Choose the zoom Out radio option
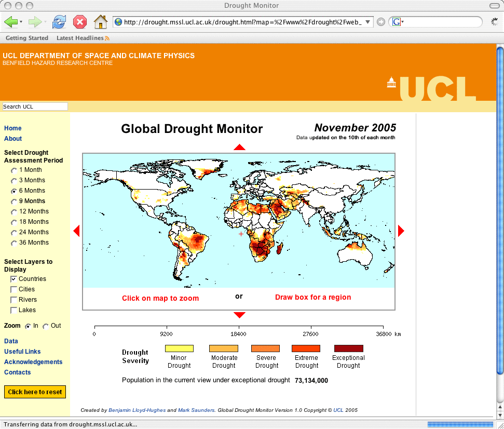The image size is (504, 429). point(46,326)
